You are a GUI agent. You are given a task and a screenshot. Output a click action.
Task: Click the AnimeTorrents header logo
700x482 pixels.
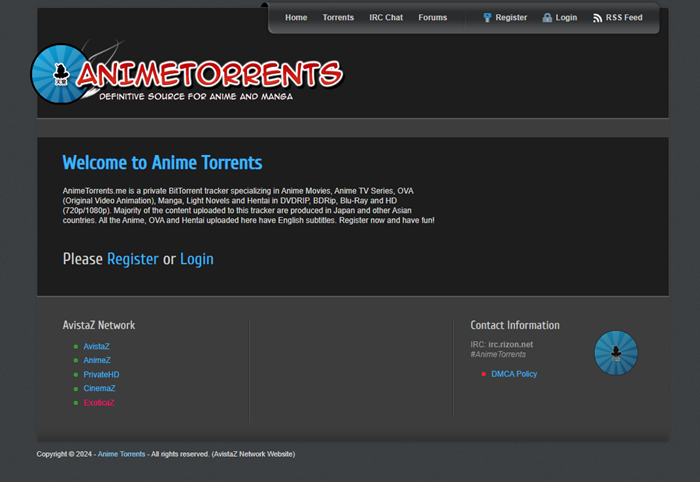tap(187, 74)
